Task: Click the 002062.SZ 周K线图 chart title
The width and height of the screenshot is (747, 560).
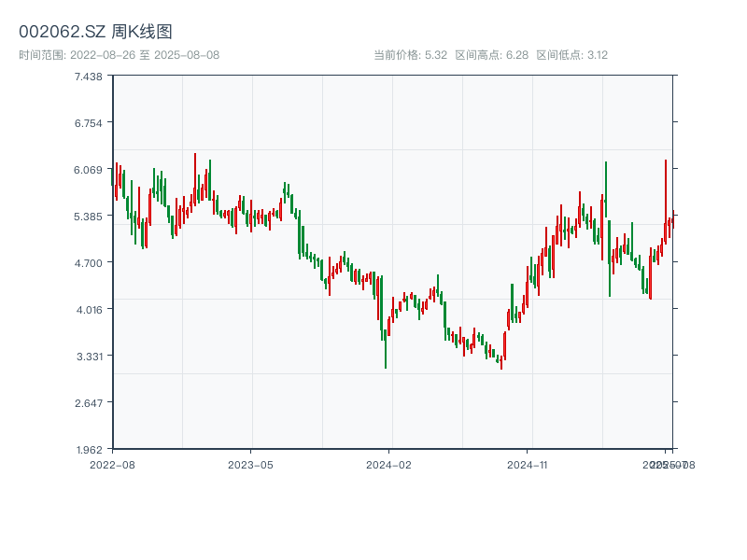Action: click(95, 33)
